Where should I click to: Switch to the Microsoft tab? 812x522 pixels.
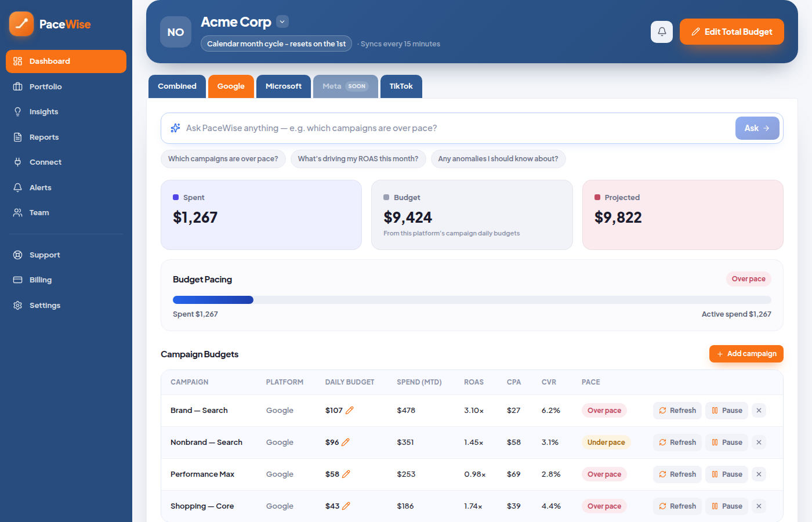pyautogui.click(x=284, y=86)
